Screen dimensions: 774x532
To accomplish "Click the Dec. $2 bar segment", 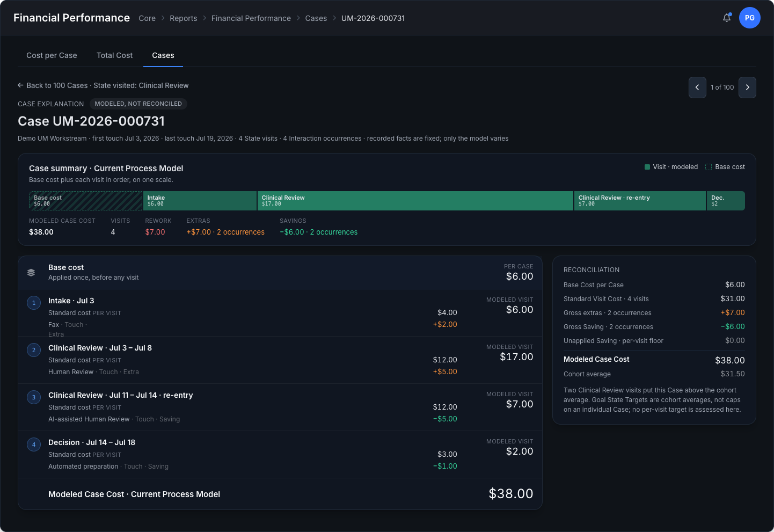I will tap(726, 201).
